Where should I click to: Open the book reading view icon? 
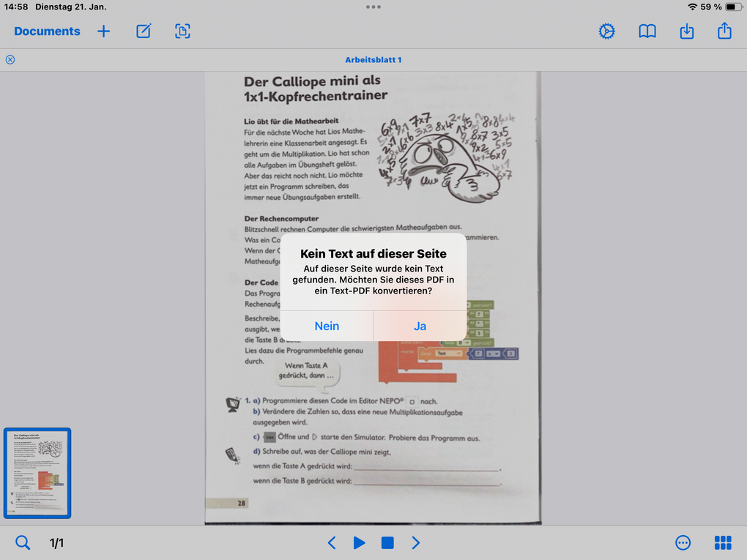click(647, 31)
